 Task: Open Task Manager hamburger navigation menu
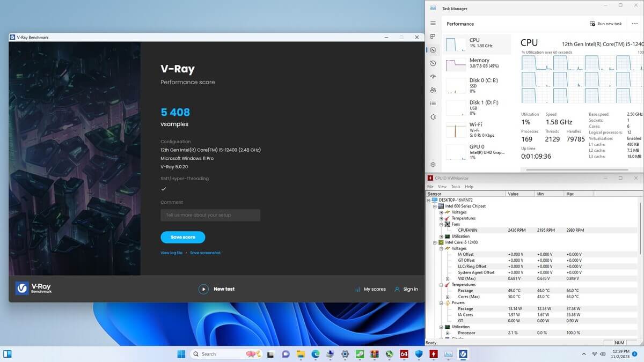(x=433, y=24)
